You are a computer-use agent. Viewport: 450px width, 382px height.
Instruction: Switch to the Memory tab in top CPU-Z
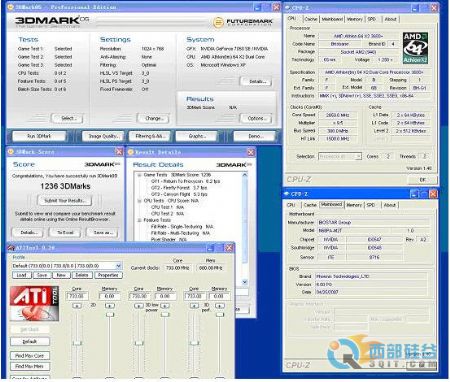355,19
